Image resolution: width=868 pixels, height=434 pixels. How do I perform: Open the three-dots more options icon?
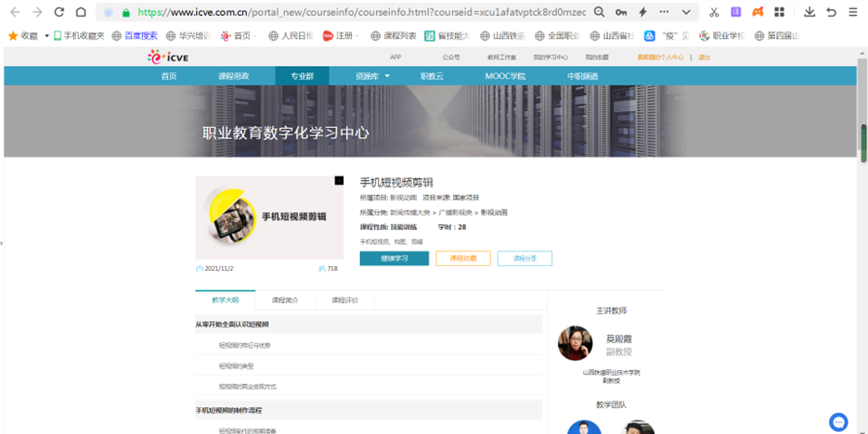tap(665, 12)
